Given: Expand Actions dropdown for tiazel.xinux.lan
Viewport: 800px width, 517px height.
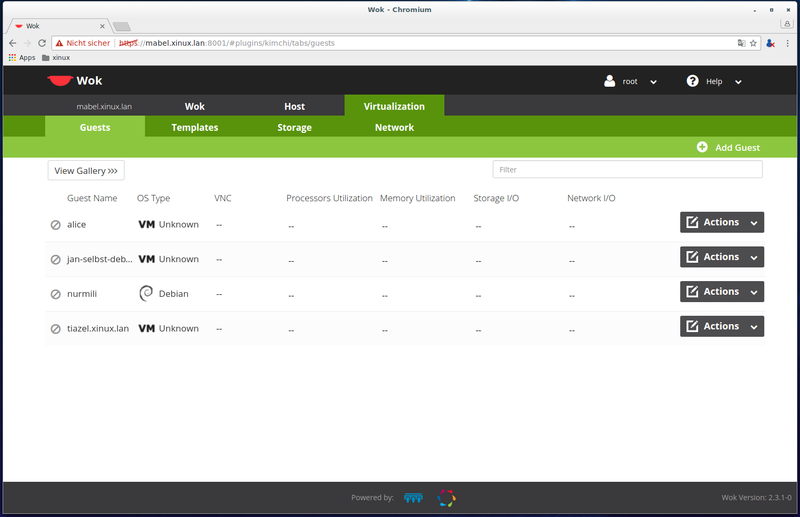Looking at the screenshot, I should (722, 326).
